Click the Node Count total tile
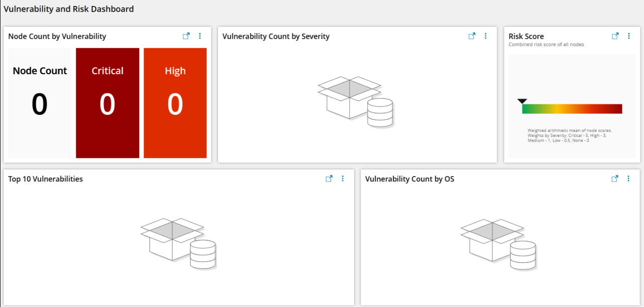Viewport: 644px width, 307px height. pos(40,103)
